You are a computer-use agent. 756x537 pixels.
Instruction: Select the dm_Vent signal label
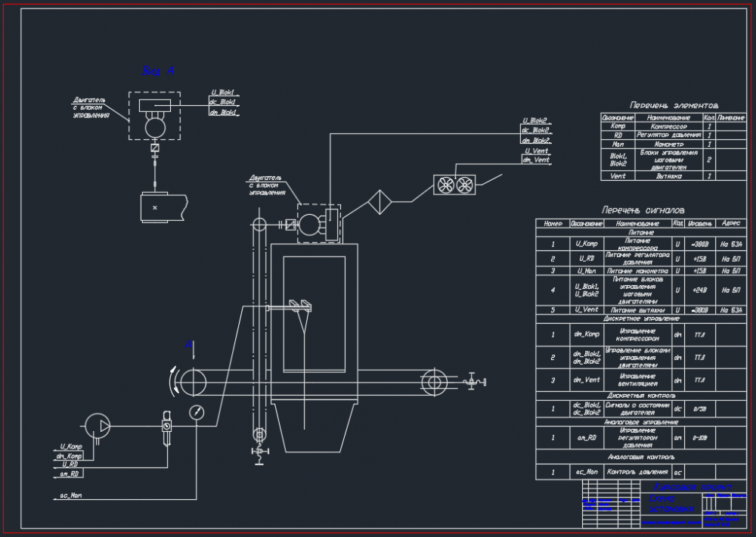[536, 160]
